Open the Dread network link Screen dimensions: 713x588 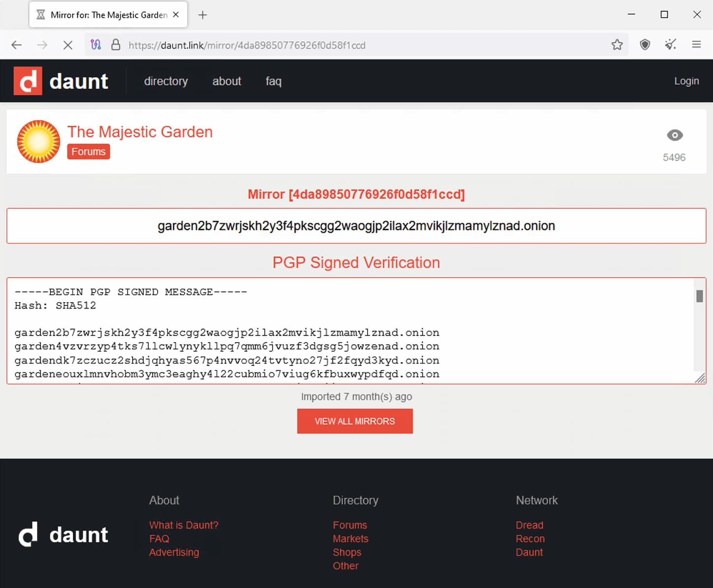530,525
